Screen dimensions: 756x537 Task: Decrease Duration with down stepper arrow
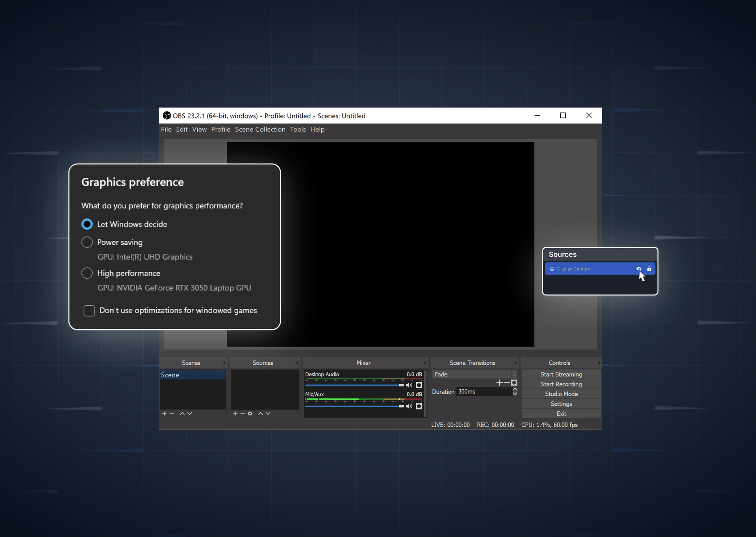coord(515,394)
